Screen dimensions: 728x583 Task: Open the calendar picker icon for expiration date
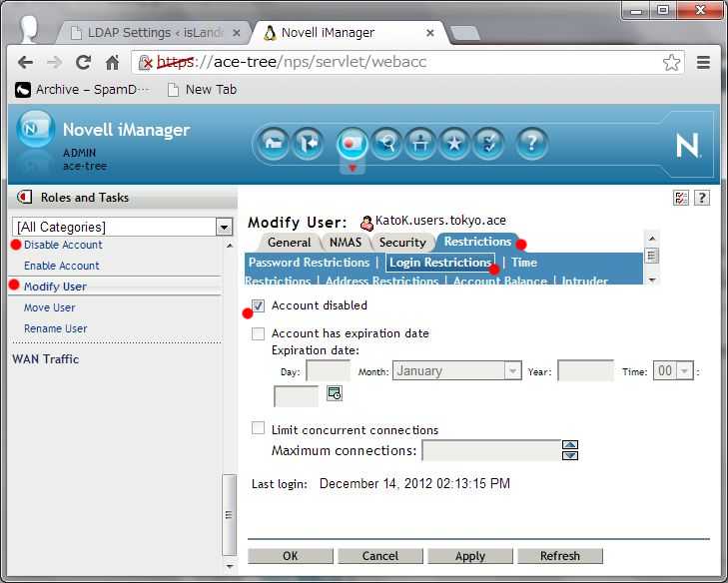point(335,393)
